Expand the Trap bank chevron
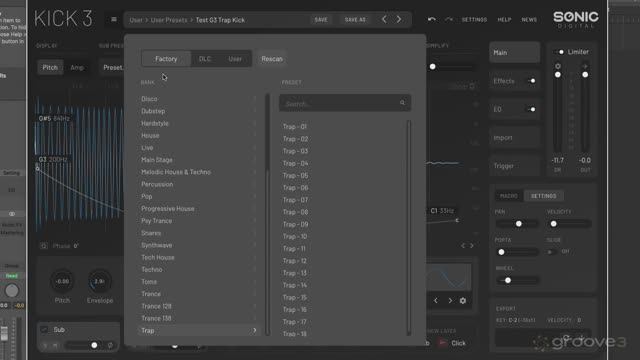Image resolution: width=640 pixels, height=360 pixels. (255, 330)
